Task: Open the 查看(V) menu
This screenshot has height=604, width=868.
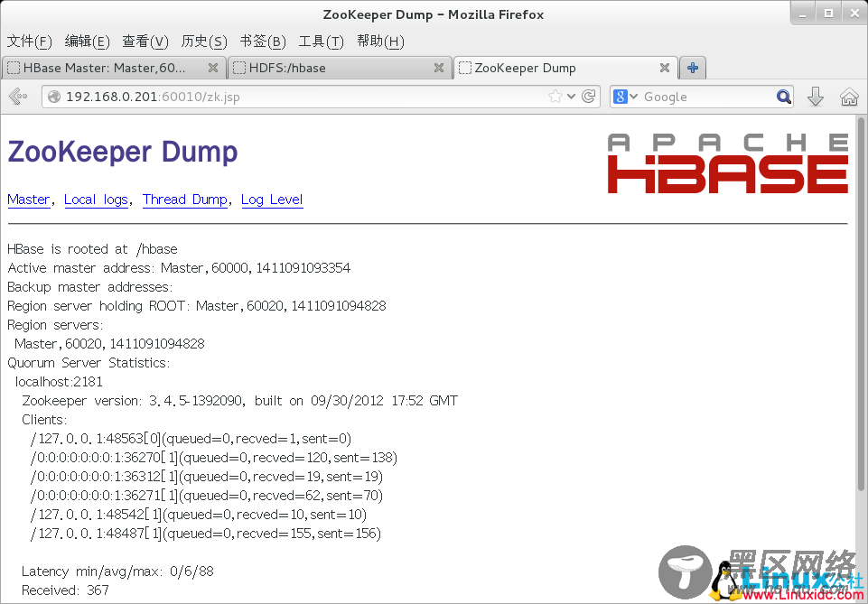Action: click(x=145, y=42)
